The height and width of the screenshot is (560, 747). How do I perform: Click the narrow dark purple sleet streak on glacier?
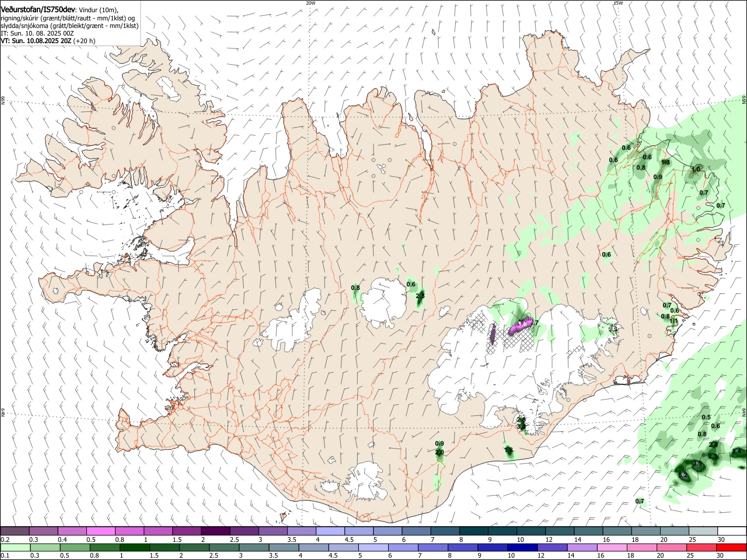[x=491, y=335]
